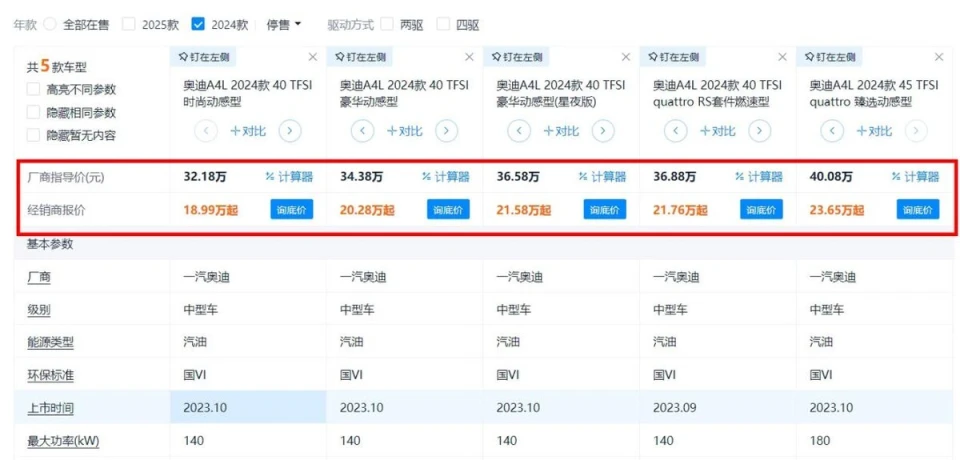960x460 pixels.
Task: Move 时尚动感型 column left with arrow
Action: [x=206, y=130]
